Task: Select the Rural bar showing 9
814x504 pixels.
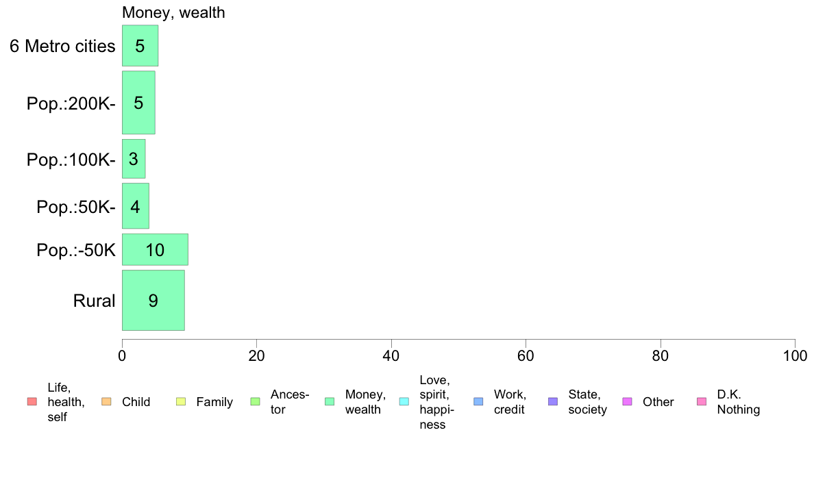Action: (x=153, y=300)
